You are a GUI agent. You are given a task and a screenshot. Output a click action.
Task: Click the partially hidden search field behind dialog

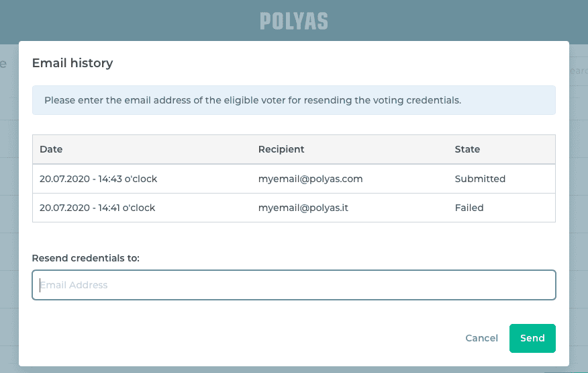click(x=578, y=71)
